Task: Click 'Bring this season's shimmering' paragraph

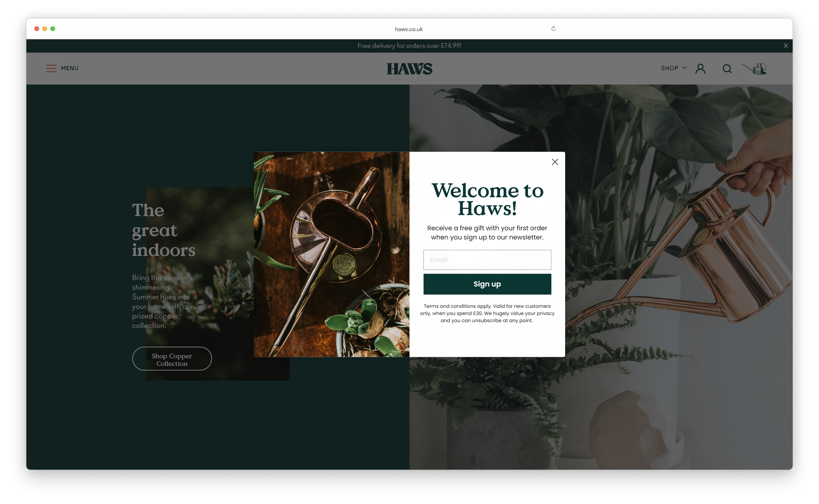Action: (x=162, y=301)
